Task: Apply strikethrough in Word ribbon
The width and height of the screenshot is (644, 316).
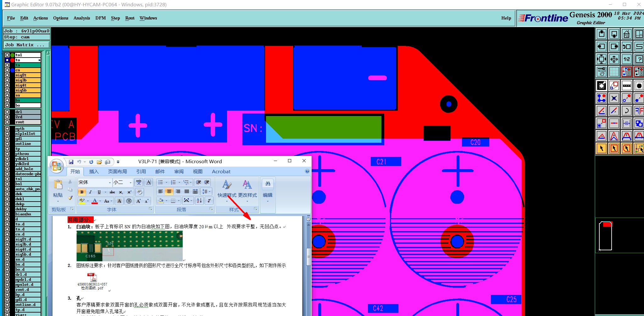Action: (112, 192)
